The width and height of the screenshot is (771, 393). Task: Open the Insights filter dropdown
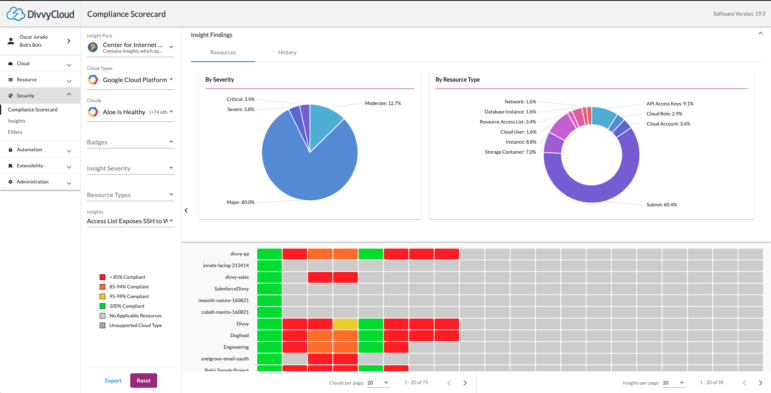tap(131, 221)
